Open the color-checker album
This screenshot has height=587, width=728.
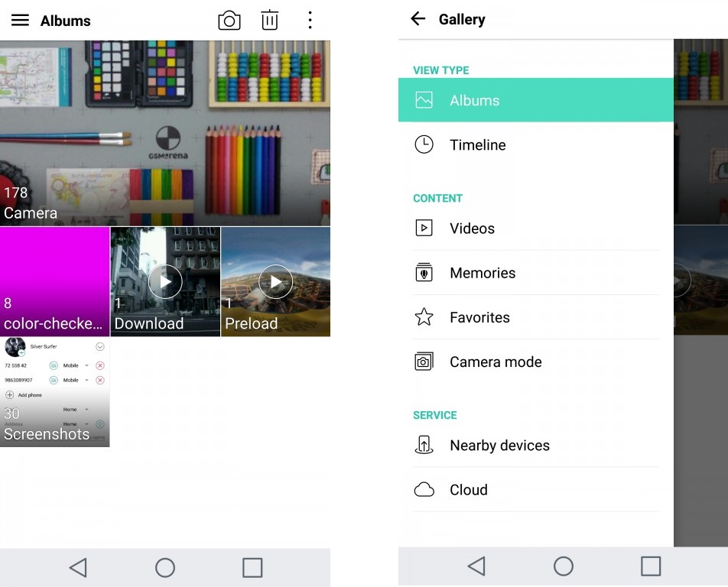coord(55,281)
